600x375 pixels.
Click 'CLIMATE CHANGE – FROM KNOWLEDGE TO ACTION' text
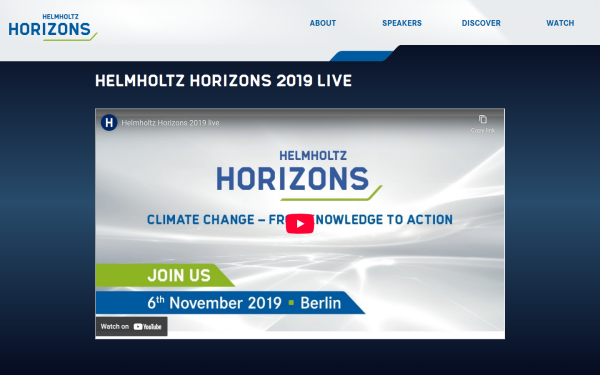(300, 220)
